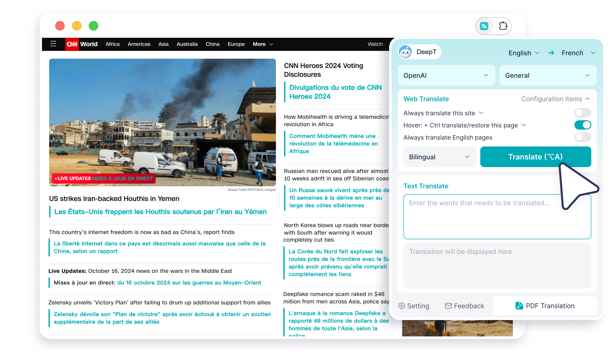Click the translation output box
This screenshot has width=614, height=364.
[x=497, y=265]
